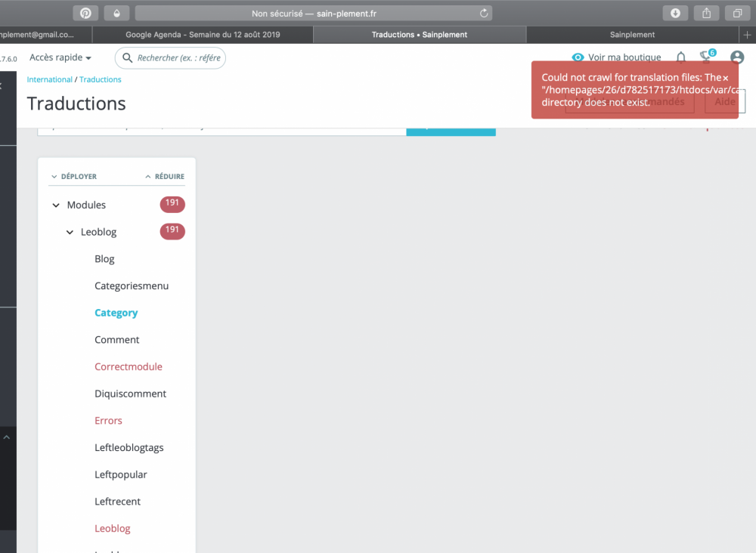
Task: Click the sidebar collapse chevron arrow
Action: 7,437
